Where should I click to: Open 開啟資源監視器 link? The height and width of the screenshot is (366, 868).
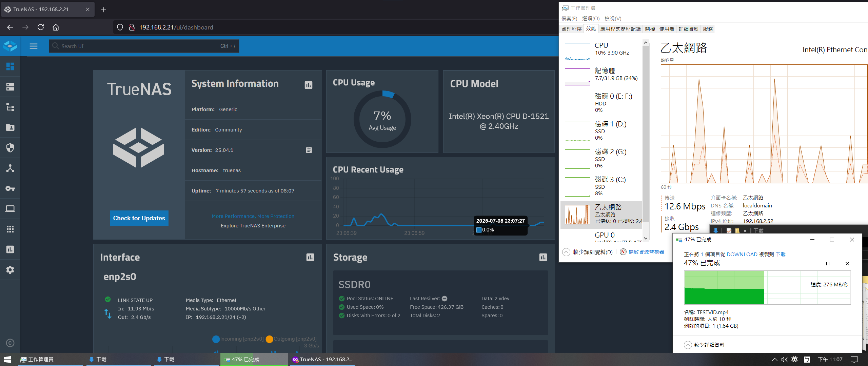[x=647, y=252]
